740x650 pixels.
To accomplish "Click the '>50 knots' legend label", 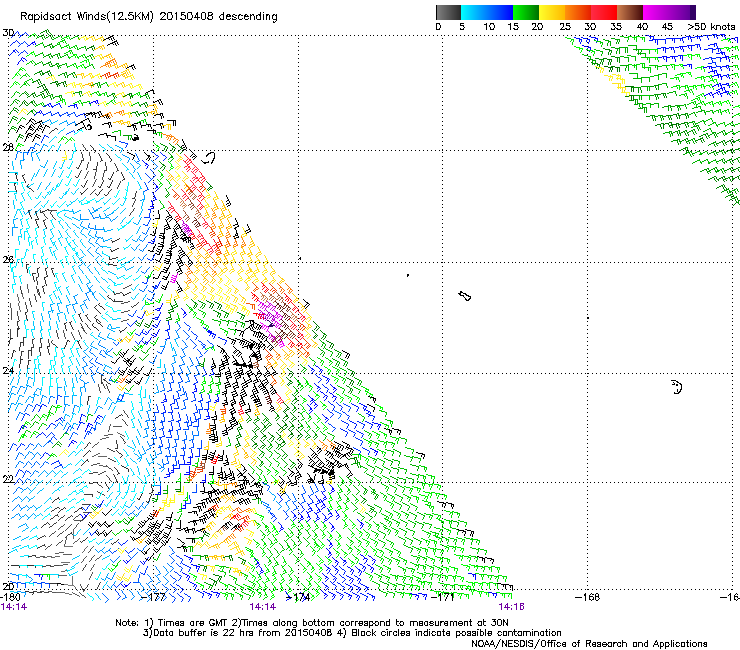I will coord(711,27).
